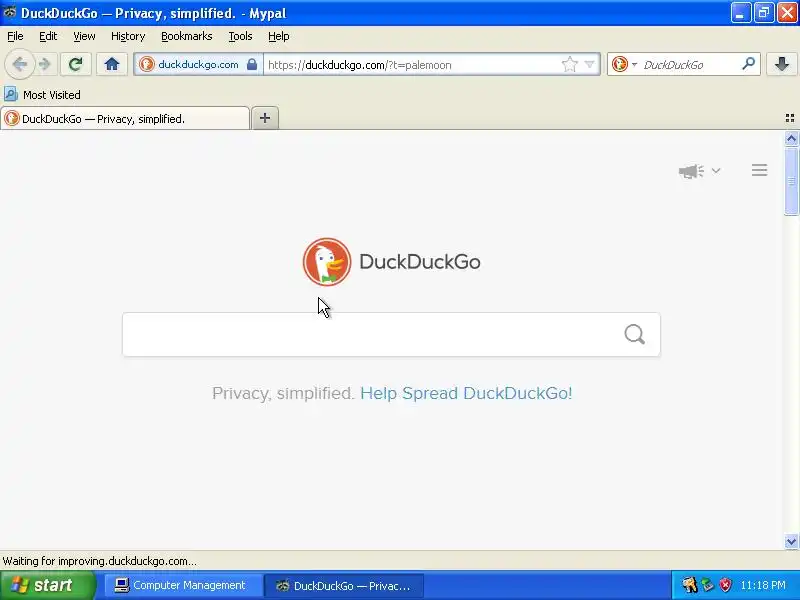800x600 pixels.
Task: Click the 11:18 PM clock
Action: point(763,585)
